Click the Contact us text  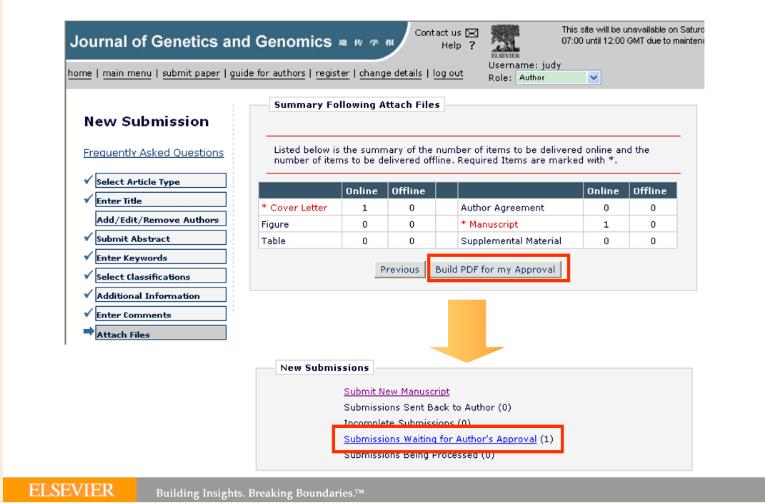point(438,33)
